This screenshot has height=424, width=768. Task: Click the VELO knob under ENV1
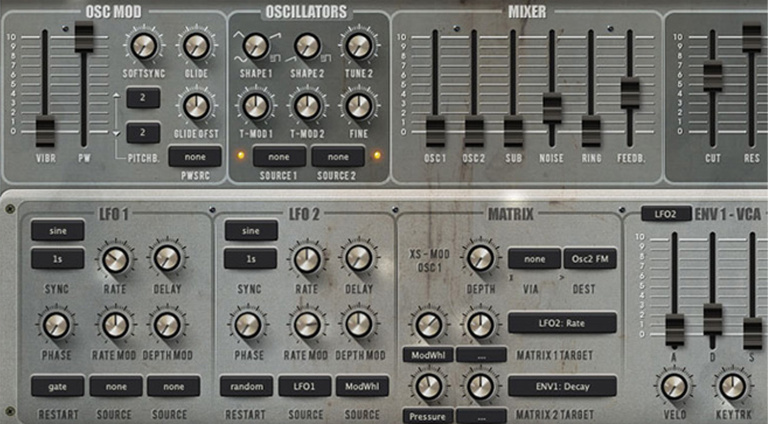pyautogui.click(x=674, y=386)
